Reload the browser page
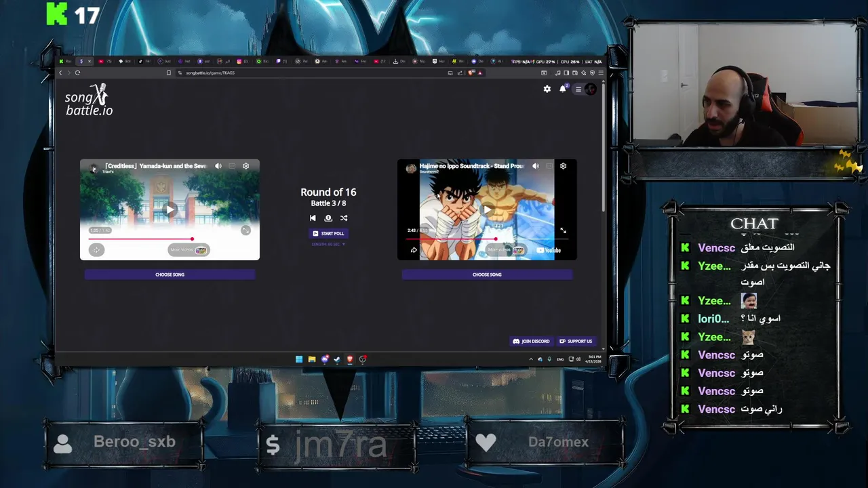Image resolution: width=868 pixels, height=488 pixels. (x=77, y=73)
